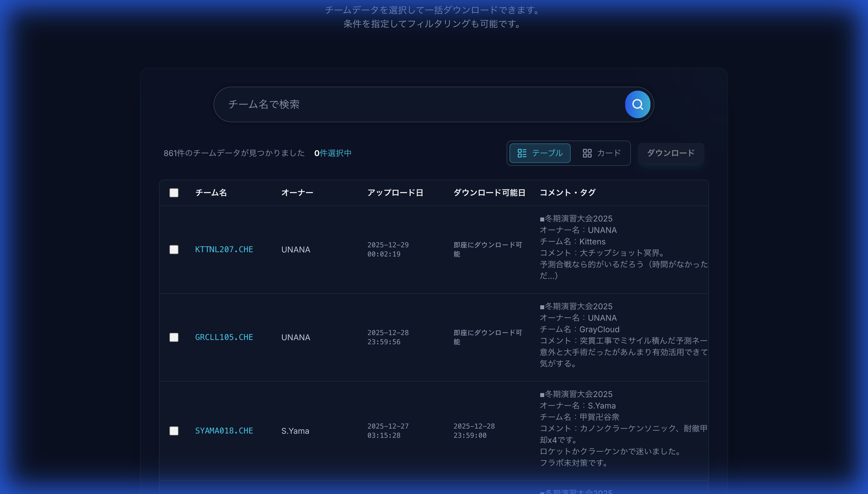Check the checkbox for GRCLL105.CHE
Screen dimensions: 868x494
coord(174,337)
